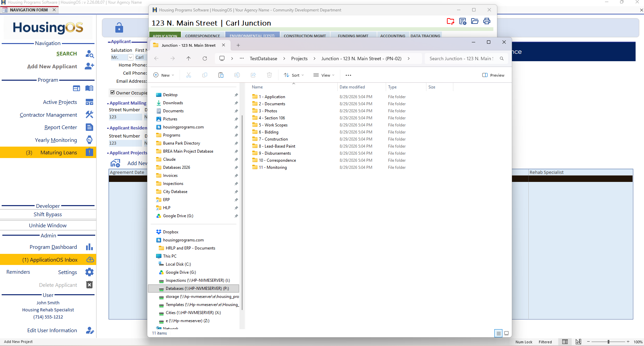Open Active Projects in Navigation
644x346 pixels.
60,102
